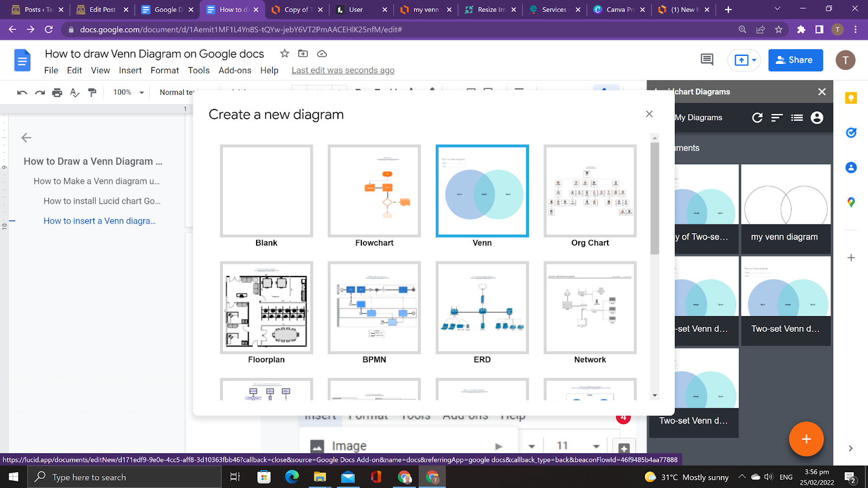Select the Paint format tool
This screenshot has width=868, height=488.
tap(92, 92)
